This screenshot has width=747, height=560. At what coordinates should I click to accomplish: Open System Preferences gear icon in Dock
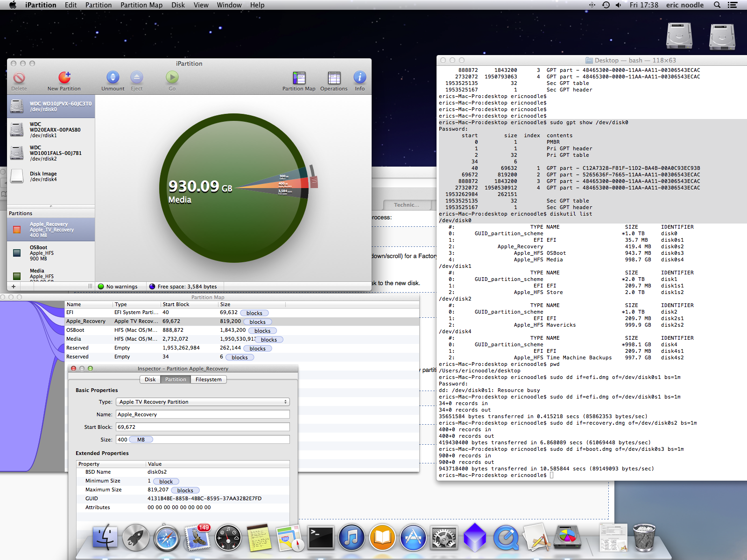click(x=444, y=538)
